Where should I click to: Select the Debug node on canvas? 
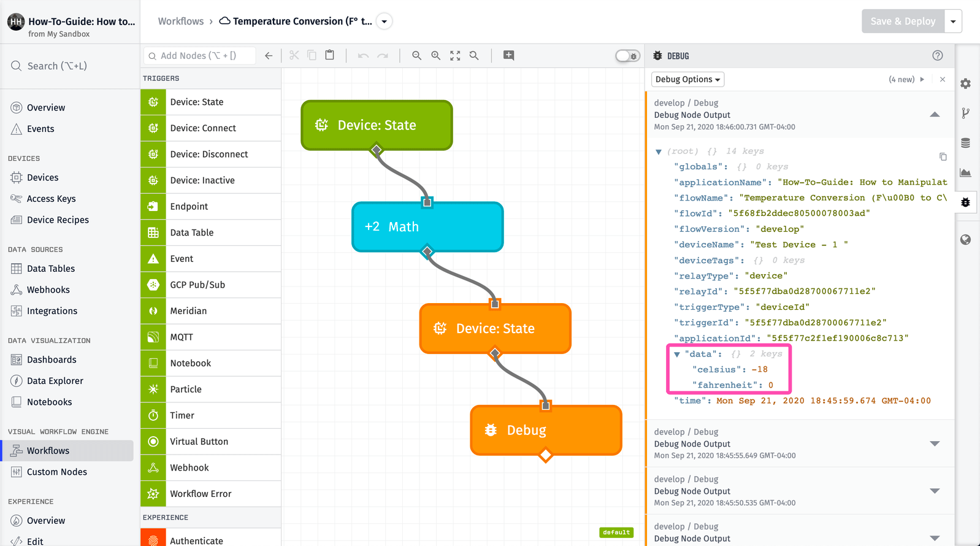[x=546, y=430]
